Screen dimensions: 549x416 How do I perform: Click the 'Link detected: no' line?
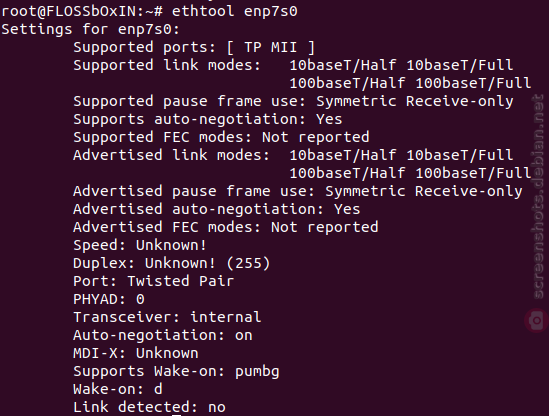(x=150, y=407)
